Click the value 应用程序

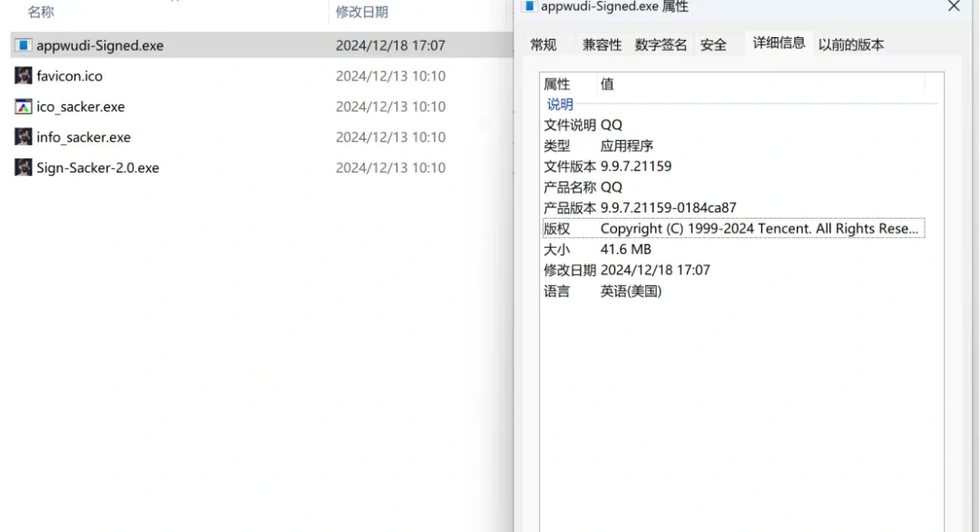pyautogui.click(x=627, y=145)
